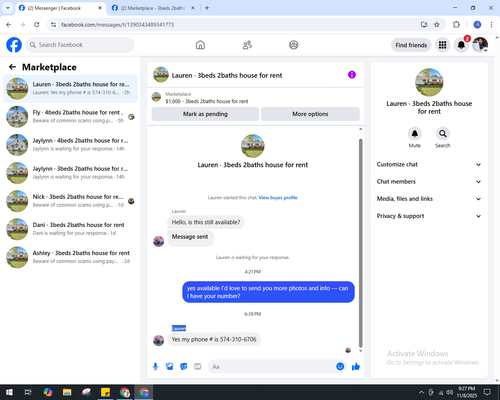Expand Privacy & support section

[x=429, y=216]
